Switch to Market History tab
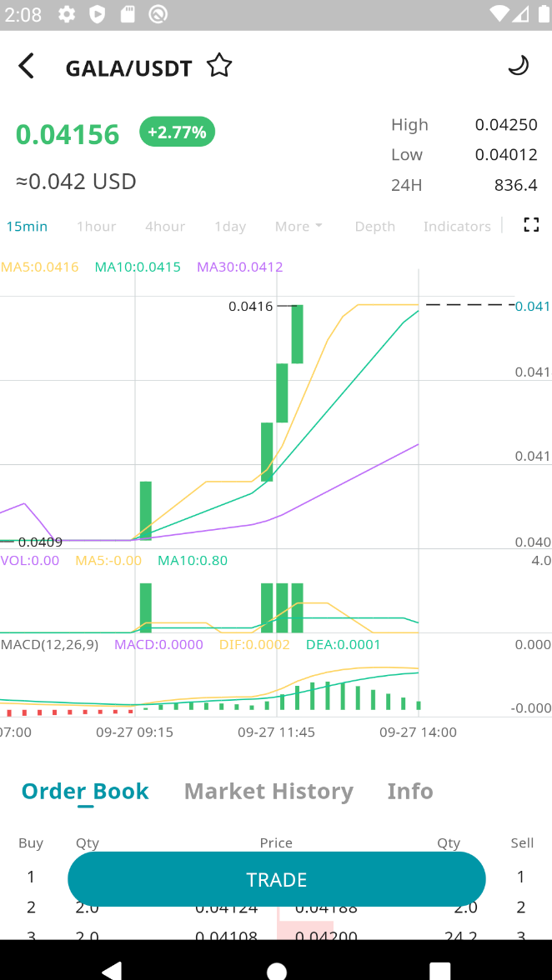 coord(268,791)
